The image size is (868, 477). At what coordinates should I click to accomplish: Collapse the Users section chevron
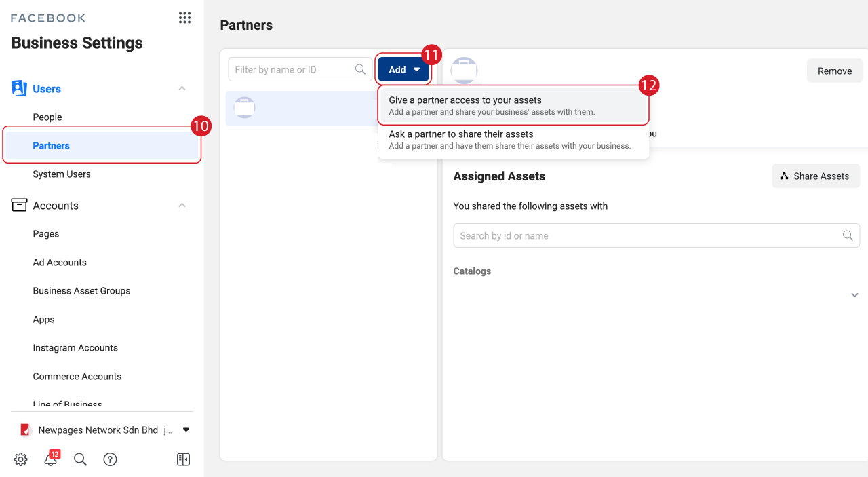pos(182,88)
